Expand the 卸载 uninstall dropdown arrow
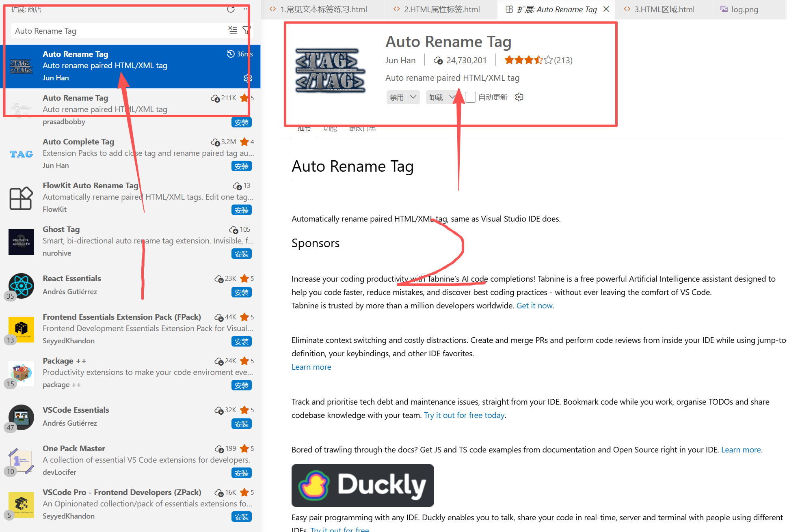The image size is (787, 532). [x=452, y=97]
